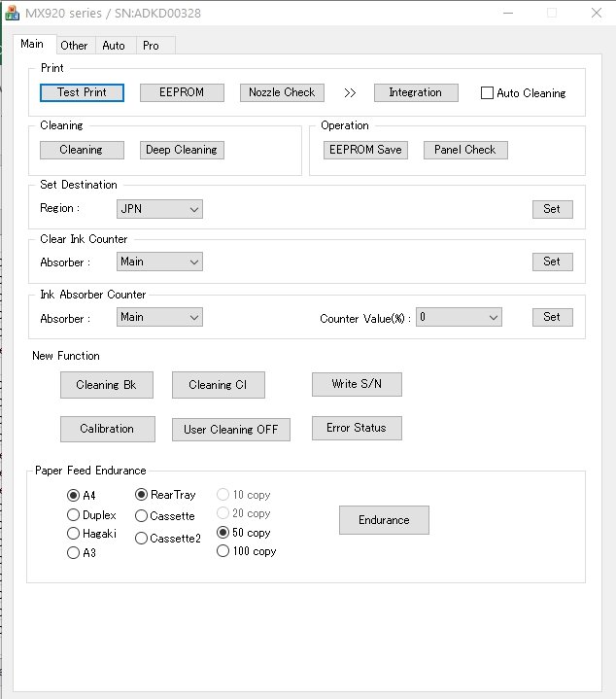Open Error Status

tap(357, 428)
